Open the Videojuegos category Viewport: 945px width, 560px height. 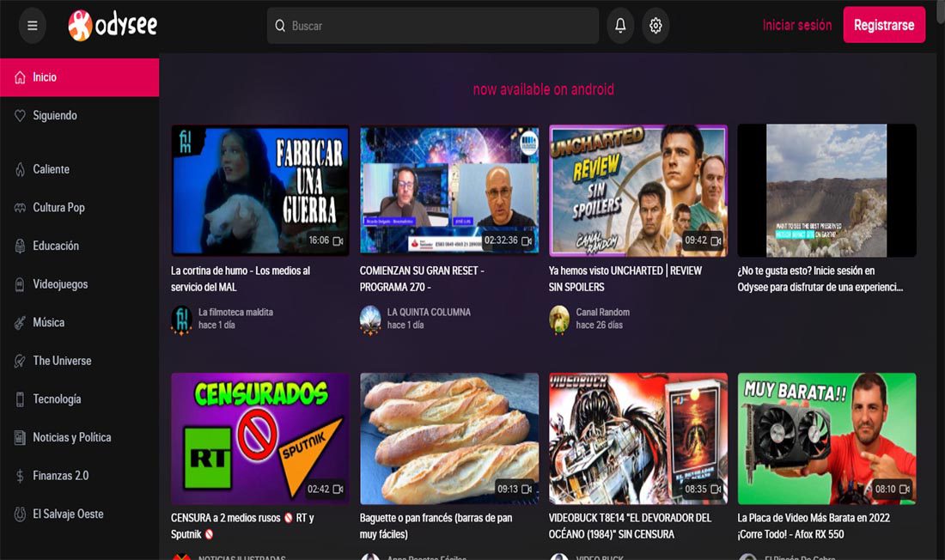[80, 284]
